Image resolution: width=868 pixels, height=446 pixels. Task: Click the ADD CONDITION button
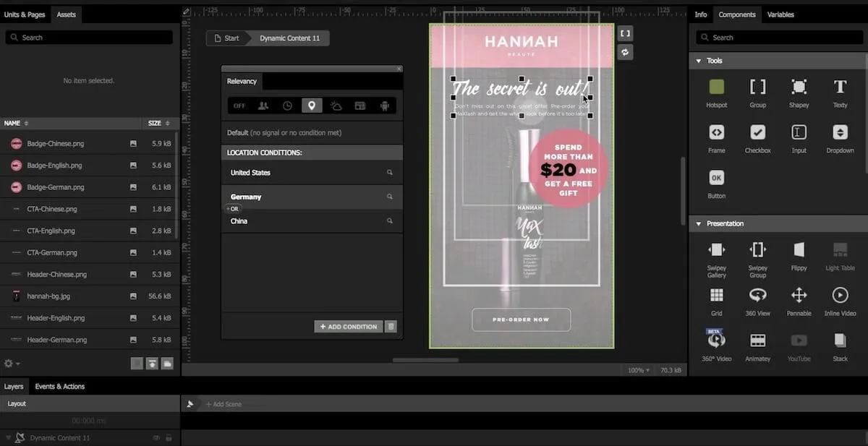pos(349,327)
